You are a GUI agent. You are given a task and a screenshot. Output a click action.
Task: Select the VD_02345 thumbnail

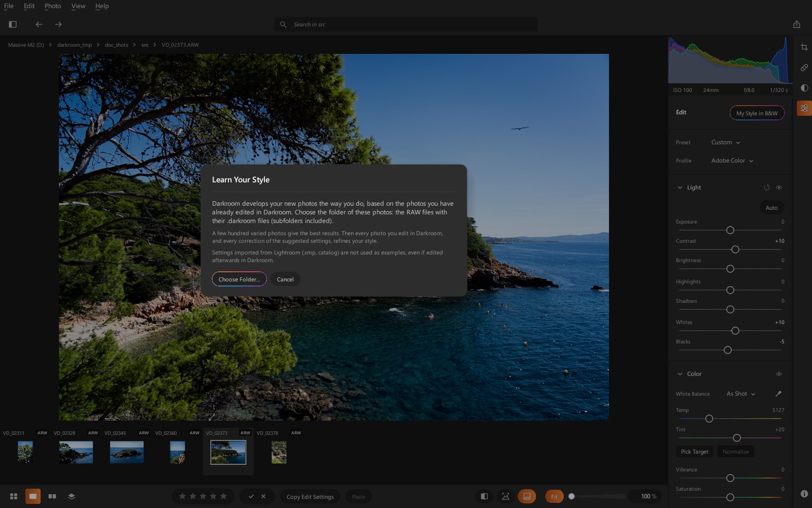point(127,452)
